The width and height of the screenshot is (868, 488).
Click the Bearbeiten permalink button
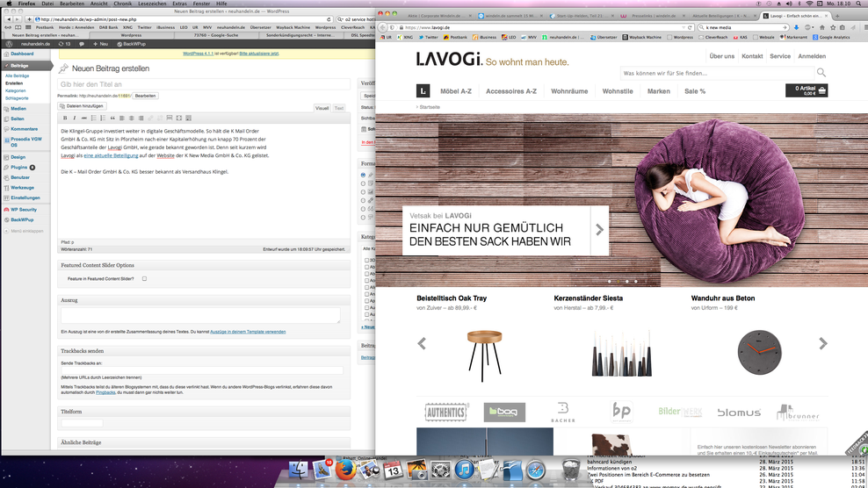pyautogui.click(x=145, y=96)
